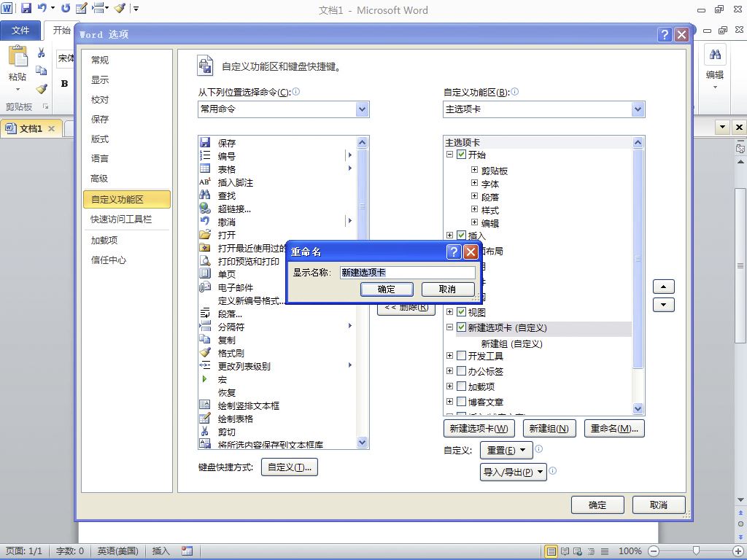Collapse the 开始 tree node

click(x=449, y=155)
